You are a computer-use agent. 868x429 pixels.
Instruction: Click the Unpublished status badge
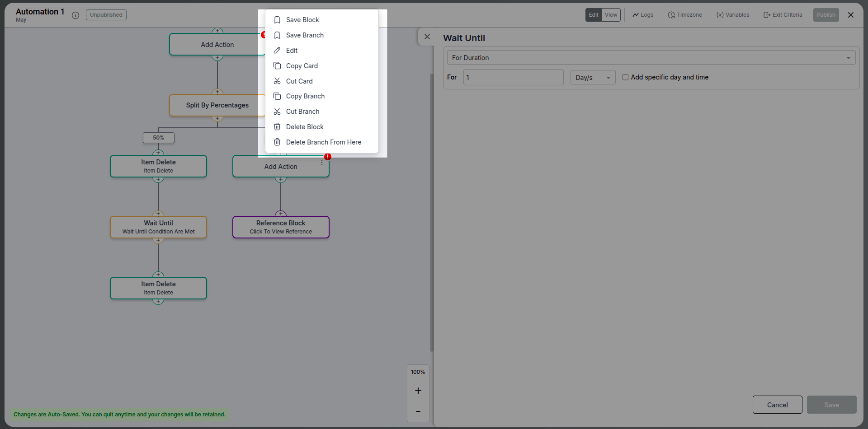coord(106,15)
